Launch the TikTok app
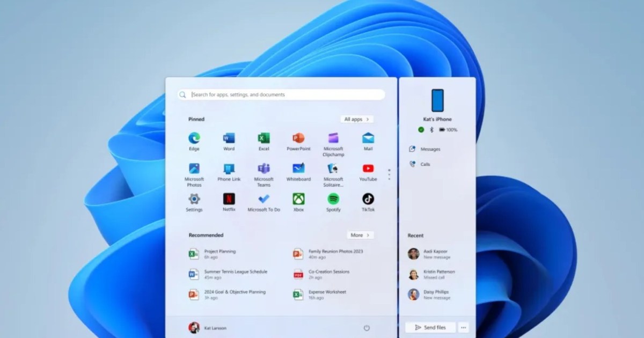This screenshot has height=338, width=644. point(368,202)
